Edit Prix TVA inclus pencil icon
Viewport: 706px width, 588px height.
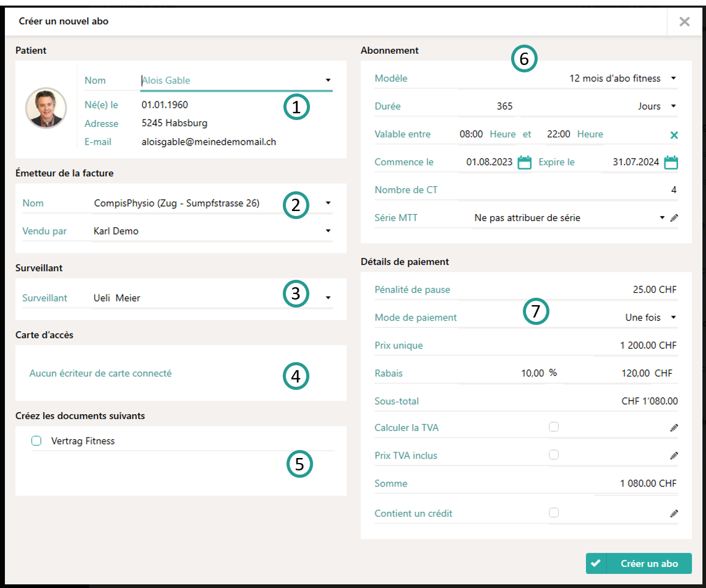click(674, 456)
